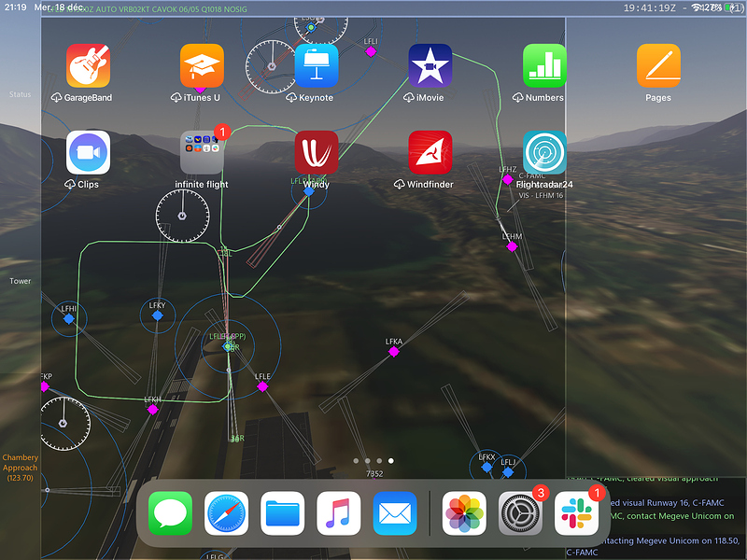Open the Mail app in dock
Screen dimensions: 747x560
click(x=395, y=513)
